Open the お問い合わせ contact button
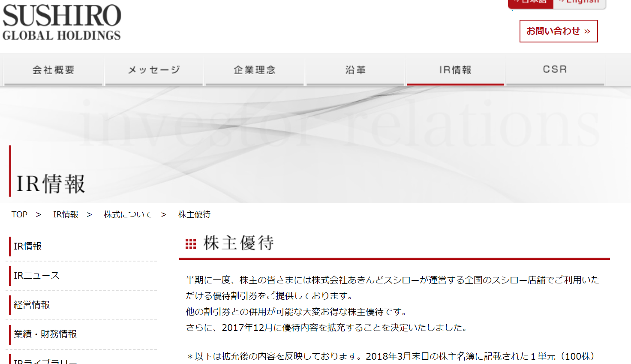This screenshot has height=364, width=631. click(559, 31)
